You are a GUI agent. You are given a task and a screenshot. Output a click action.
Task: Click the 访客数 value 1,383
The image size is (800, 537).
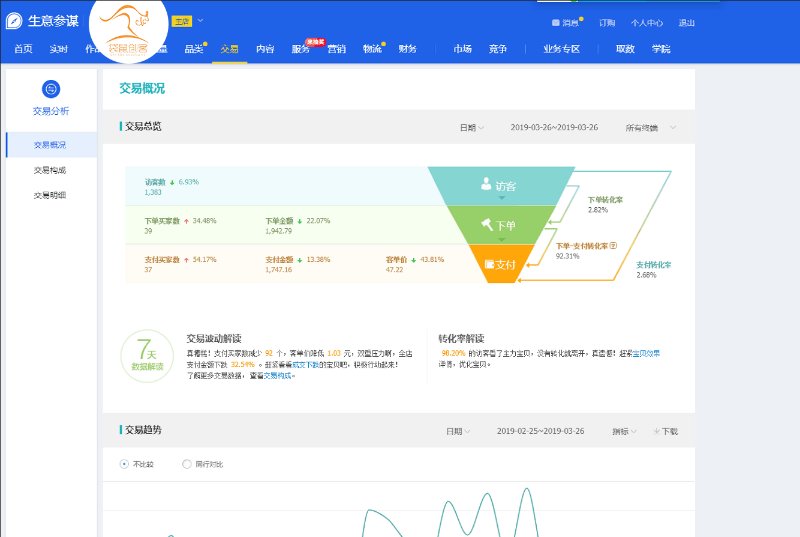(153, 192)
